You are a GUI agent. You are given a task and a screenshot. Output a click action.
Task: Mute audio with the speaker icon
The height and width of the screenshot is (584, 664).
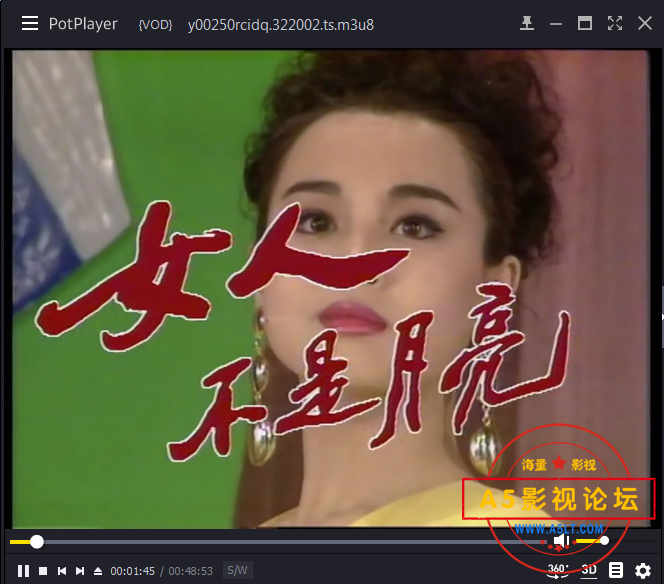coord(561,540)
